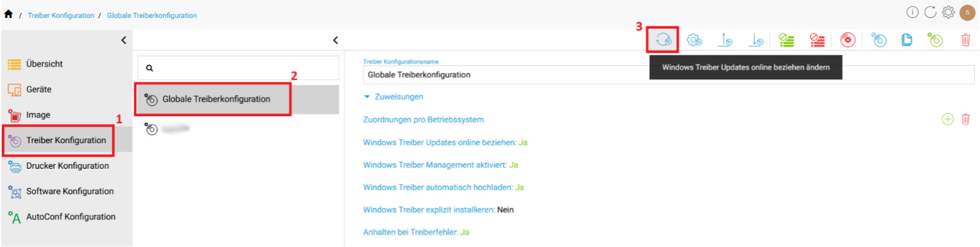The width and height of the screenshot is (980, 247).
Task: Click the blue disc-with-ban toolbar icon
Action: click(878, 40)
